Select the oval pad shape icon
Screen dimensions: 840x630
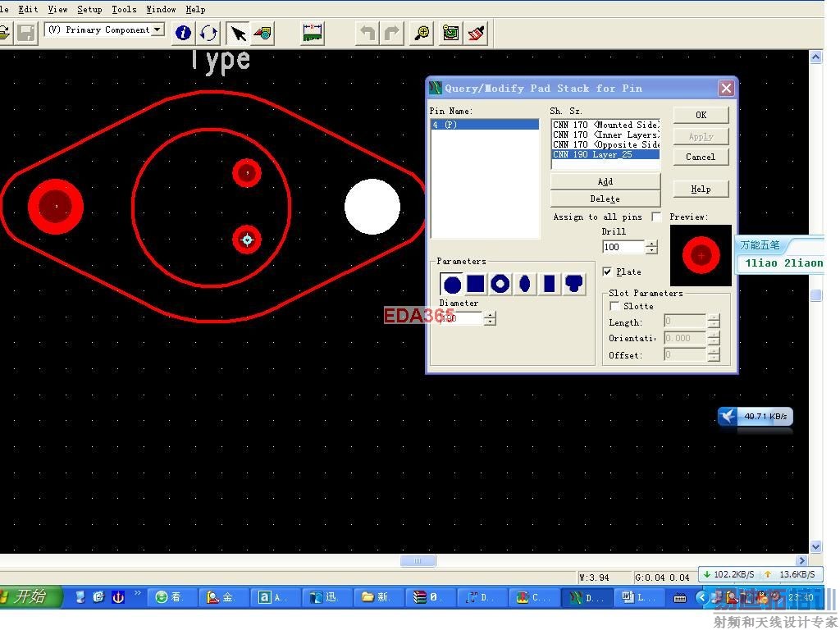[x=525, y=284]
